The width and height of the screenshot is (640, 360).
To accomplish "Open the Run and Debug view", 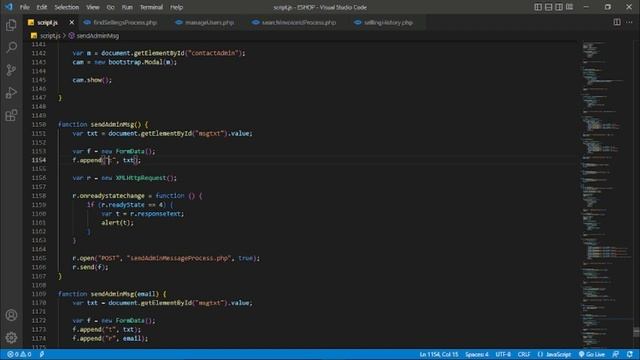I will point(11,93).
